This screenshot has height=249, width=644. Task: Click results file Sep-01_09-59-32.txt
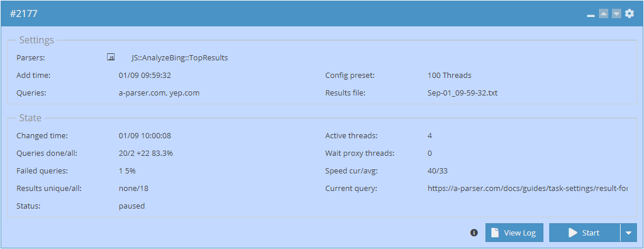point(462,93)
